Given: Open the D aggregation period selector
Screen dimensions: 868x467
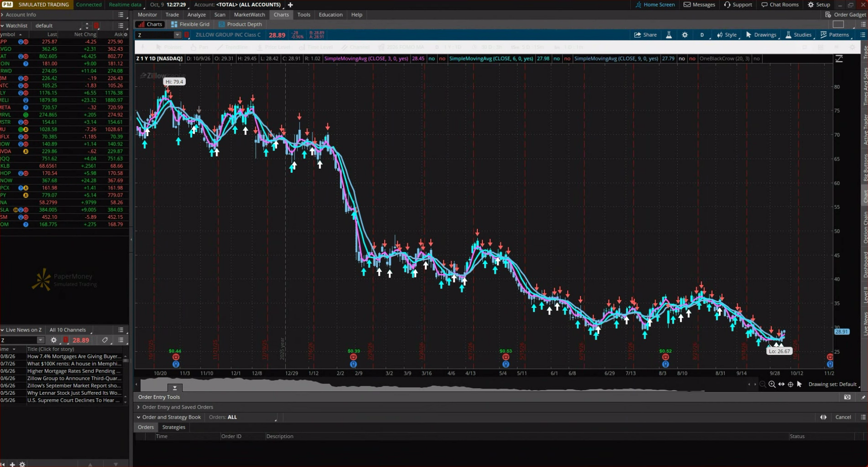Looking at the screenshot, I should [x=702, y=35].
